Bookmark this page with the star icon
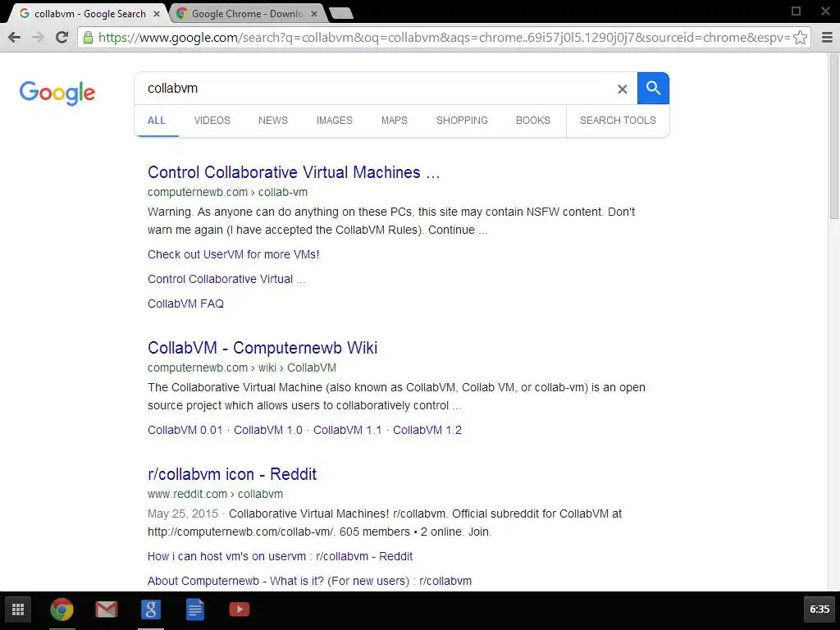Viewport: 840px width, 630px height. click(801, 37)
